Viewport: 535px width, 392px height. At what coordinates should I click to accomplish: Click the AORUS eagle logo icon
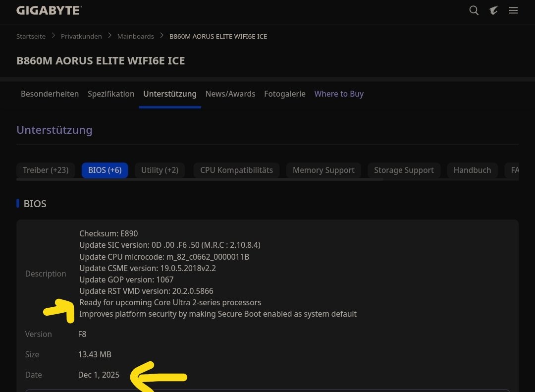point(493,10)
